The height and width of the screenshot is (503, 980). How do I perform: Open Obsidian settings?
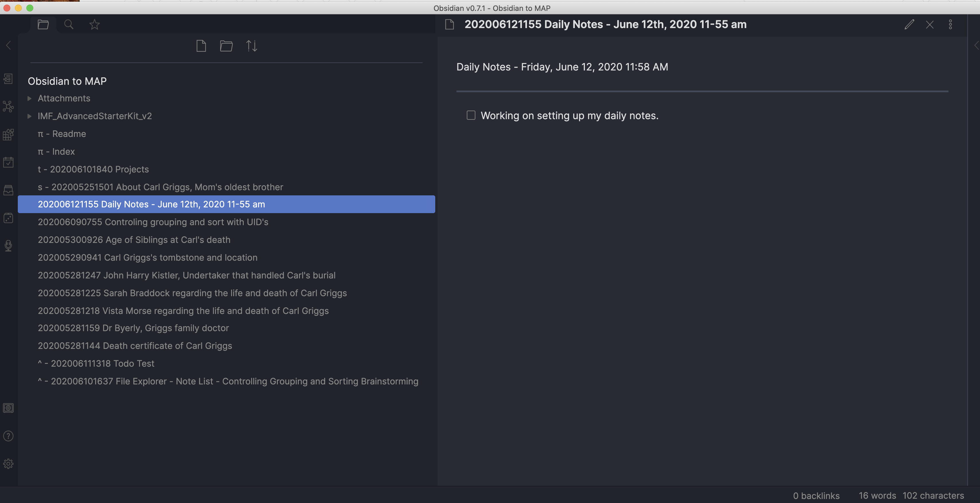pyautogui.click(x=8, y=463)
